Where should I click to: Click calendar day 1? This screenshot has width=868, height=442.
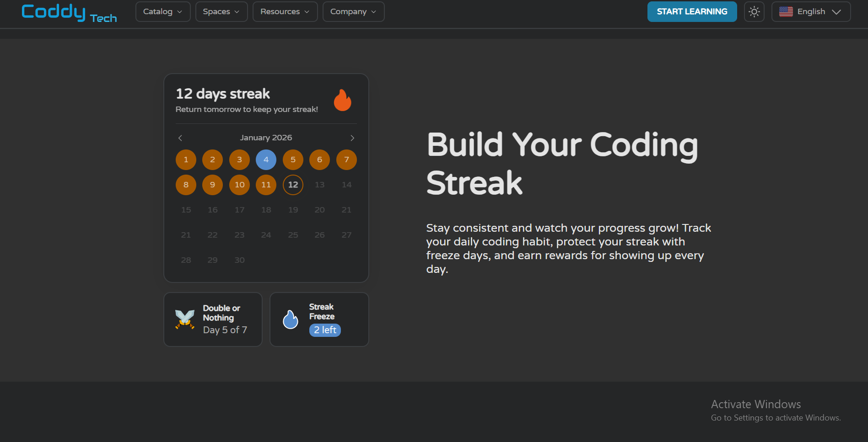(186, 160)
